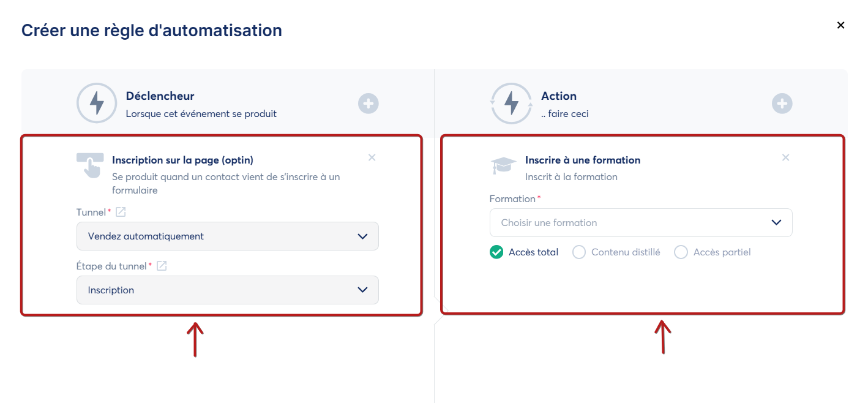The height and width of the screenshot is (403, 868).
Task: Remove the Inscription sur la page trigger
Action: pos(372,157)
